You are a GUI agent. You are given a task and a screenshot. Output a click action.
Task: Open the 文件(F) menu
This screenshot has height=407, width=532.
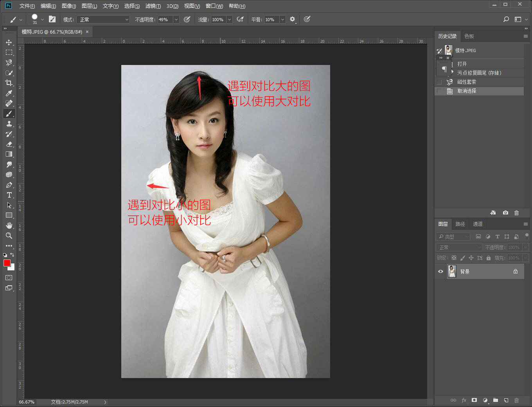coord(27,6)
